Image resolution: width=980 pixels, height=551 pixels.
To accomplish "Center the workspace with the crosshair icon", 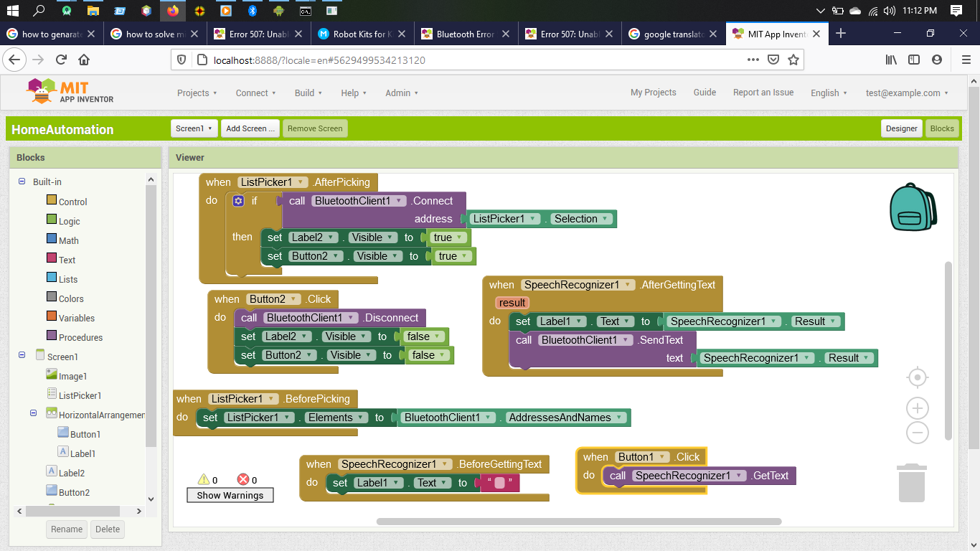I will click(x=917, y=377).
